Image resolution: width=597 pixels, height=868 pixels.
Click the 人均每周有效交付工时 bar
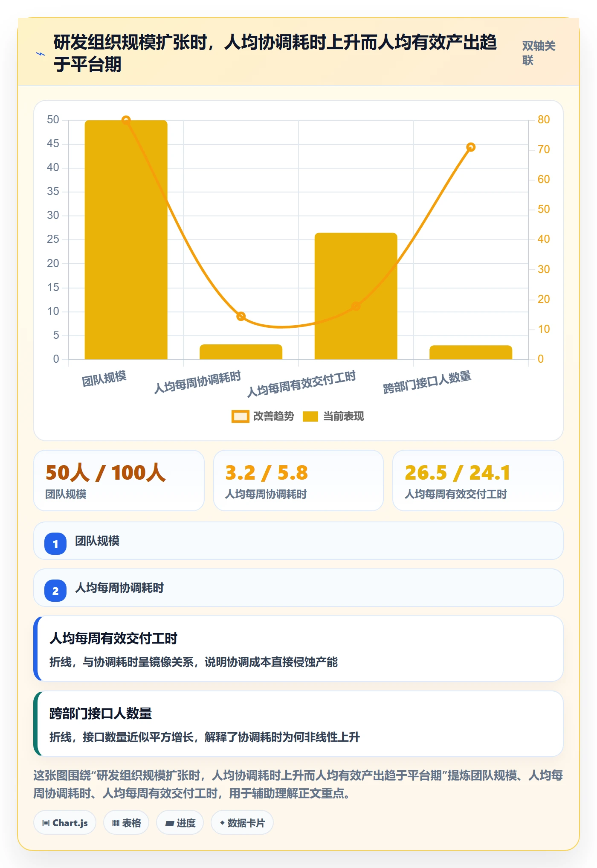pos(356,296)
